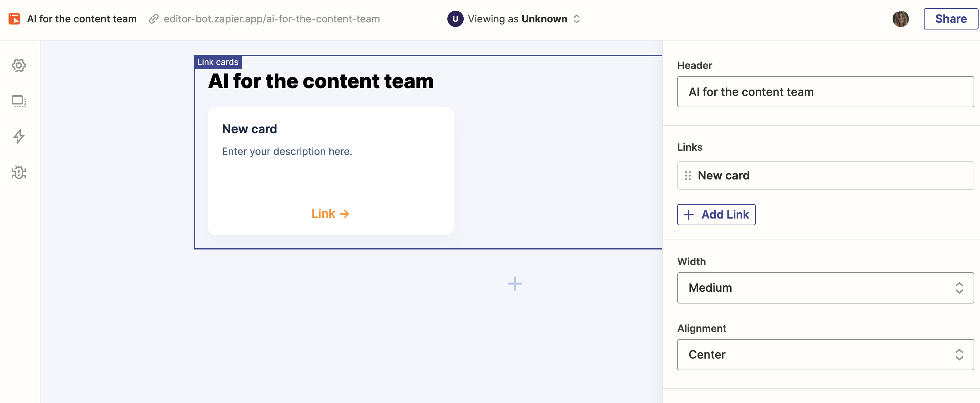Screen dimensions: 980x403
Task: Click the layout/canvas panel icon
Action: (20, 101)
